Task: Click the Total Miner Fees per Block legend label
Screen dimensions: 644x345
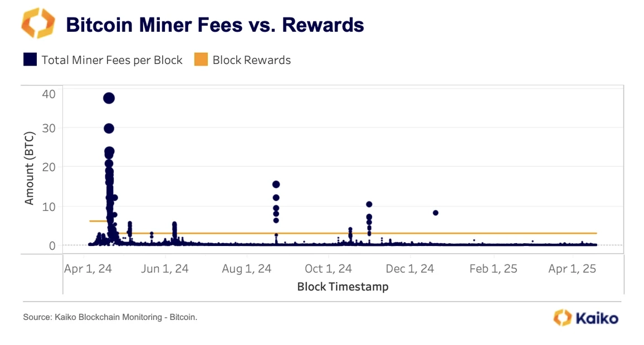Action: click(x=112, y=60)
